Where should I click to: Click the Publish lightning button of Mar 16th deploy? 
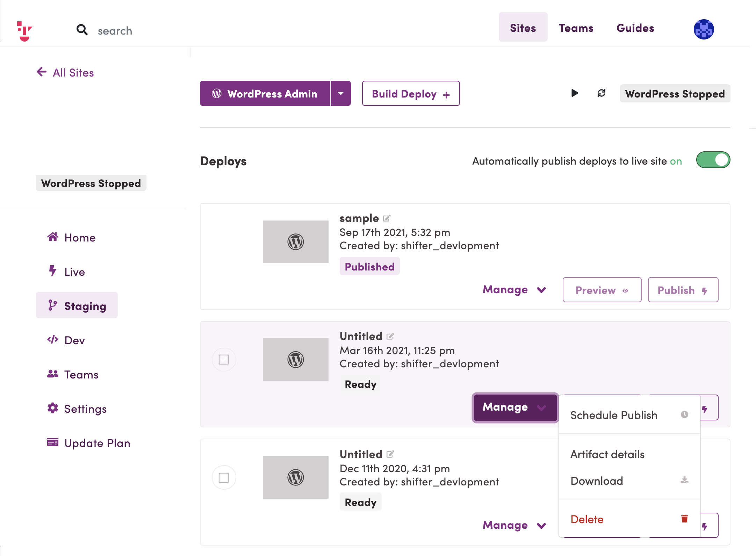(x=709, y=408)
